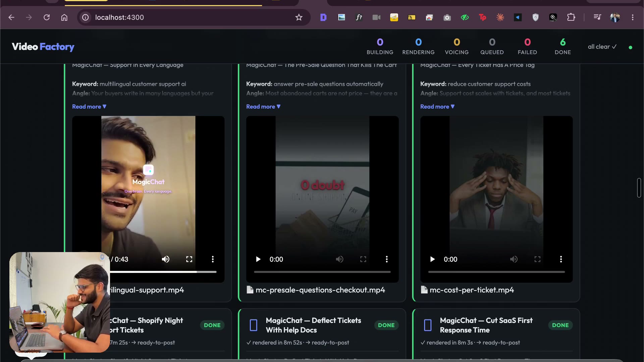Viewport: 644px width, 362px height.
Task: Open the gray shield extension
Action: 535,17
